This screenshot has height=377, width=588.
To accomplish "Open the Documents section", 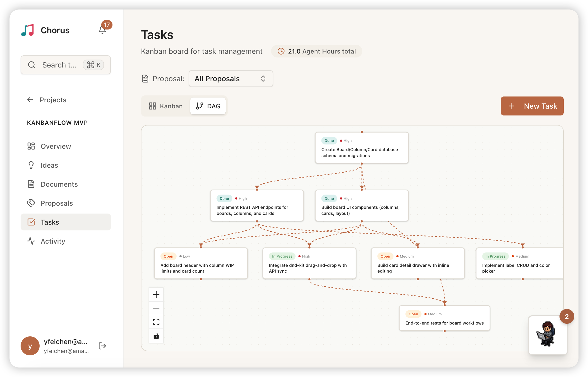I will [x=59, y=184].
